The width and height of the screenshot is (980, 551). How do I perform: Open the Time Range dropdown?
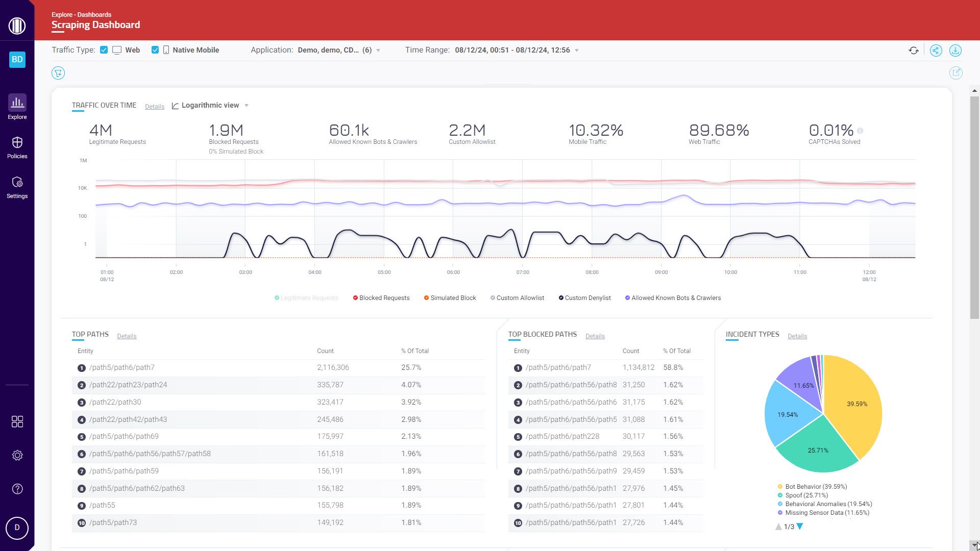577,51
